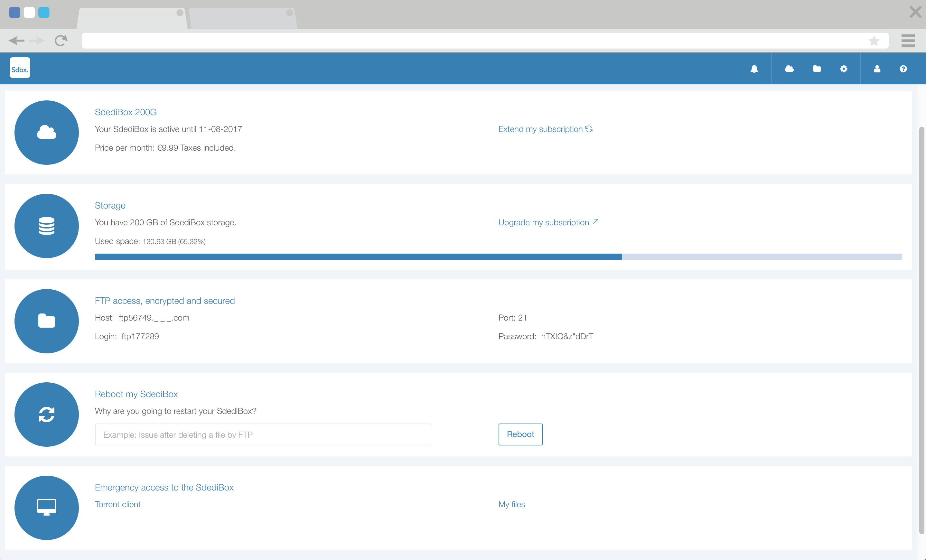Screen dimensions: 926x560
Task: Open the Torrent client link
Action: coord(117,504)
